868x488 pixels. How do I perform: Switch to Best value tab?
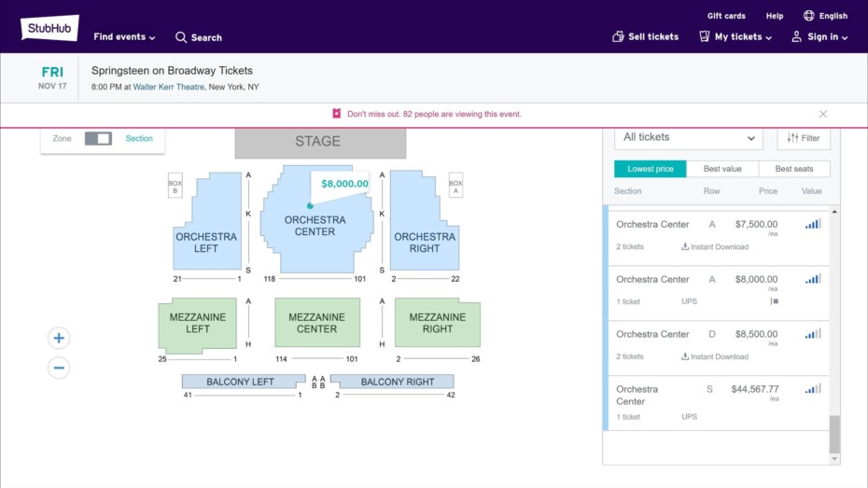tap(721, 169)
